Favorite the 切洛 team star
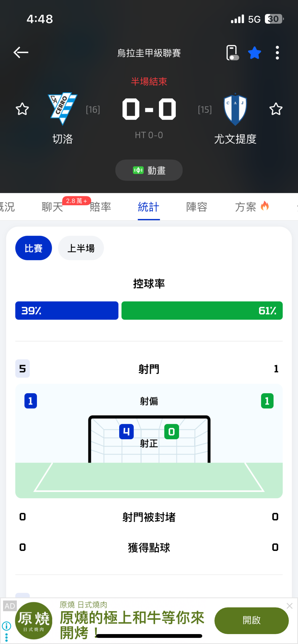This screenshot has width=298, height=644. pos(22,109)
